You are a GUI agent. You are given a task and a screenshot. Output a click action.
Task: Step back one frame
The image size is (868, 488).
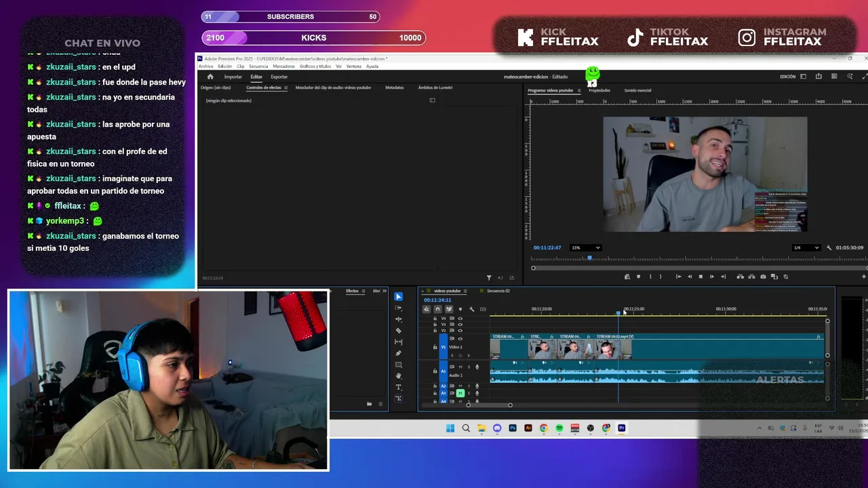(690, 277)
